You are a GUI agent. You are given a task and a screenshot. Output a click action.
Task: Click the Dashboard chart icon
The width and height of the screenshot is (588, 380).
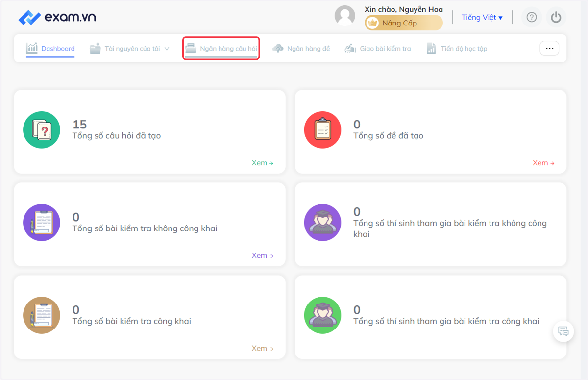tap(32, 48)
